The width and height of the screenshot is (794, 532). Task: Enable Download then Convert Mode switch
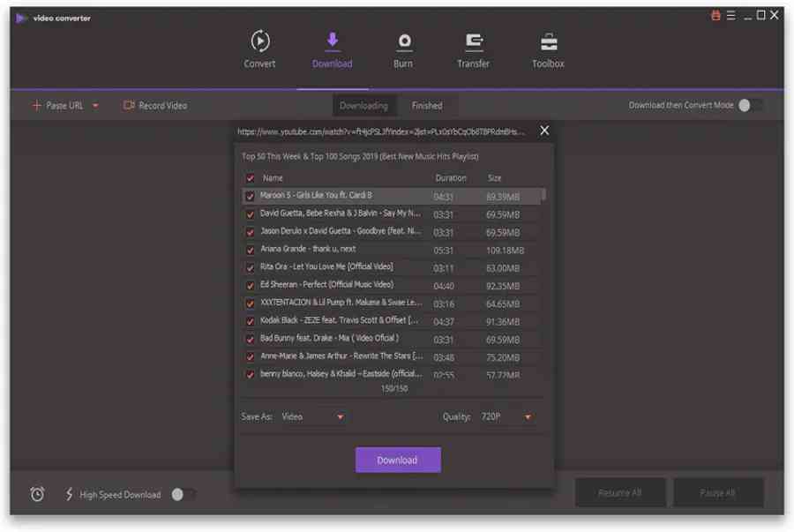[x=749, y=106]
